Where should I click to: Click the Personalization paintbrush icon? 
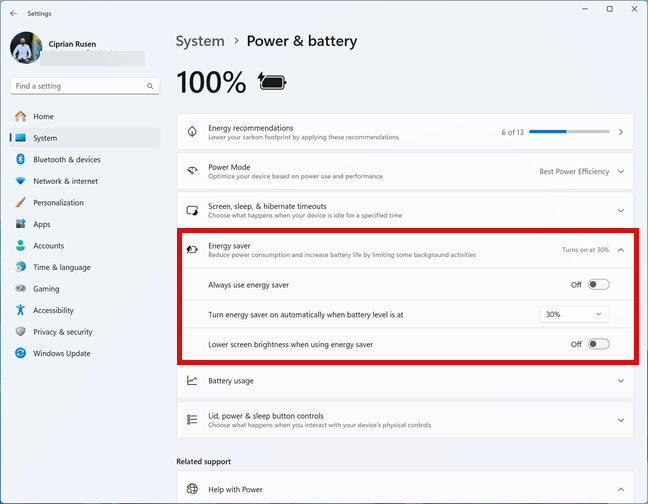(20, 202)
